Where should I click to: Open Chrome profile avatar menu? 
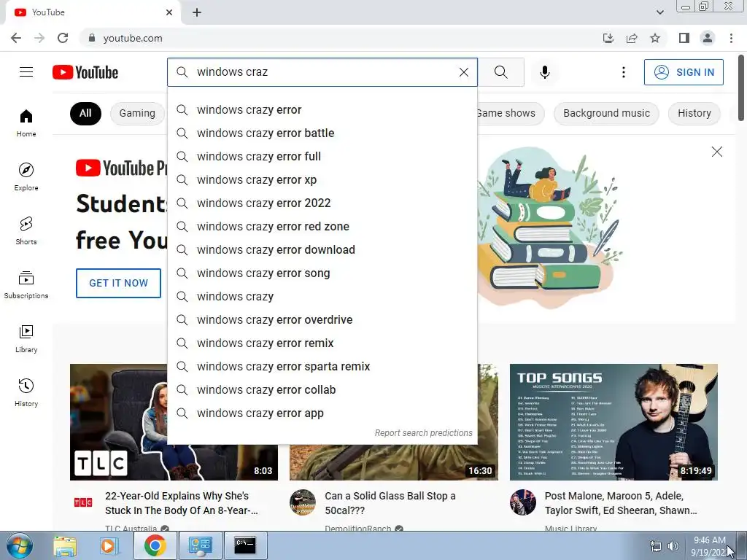[708, 38]
